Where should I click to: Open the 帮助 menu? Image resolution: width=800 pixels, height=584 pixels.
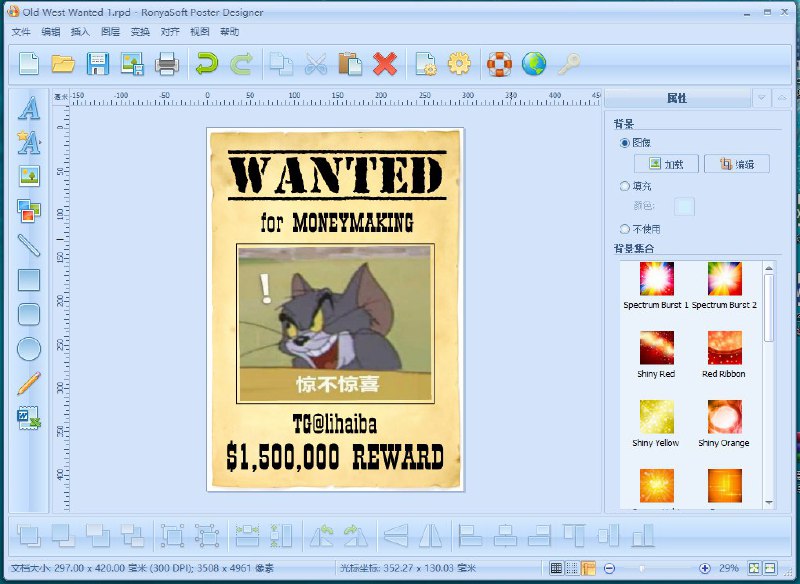(230, 32)
